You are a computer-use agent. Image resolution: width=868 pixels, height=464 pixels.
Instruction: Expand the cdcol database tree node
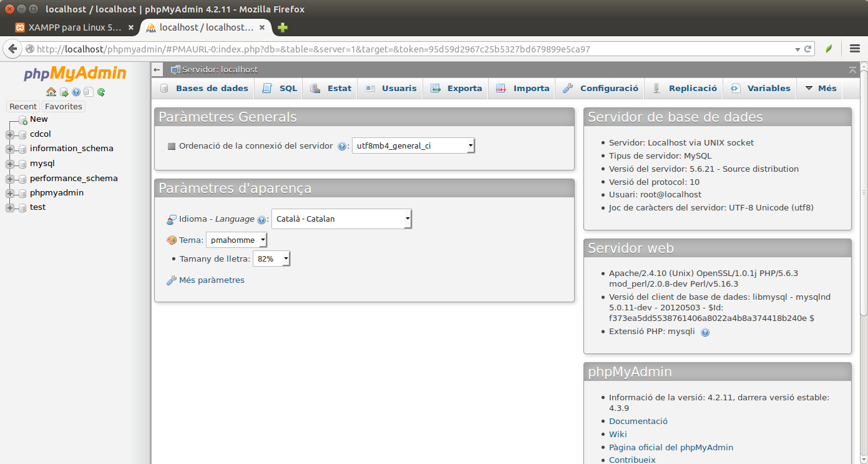pyautogui.click(x=10, y=134)
